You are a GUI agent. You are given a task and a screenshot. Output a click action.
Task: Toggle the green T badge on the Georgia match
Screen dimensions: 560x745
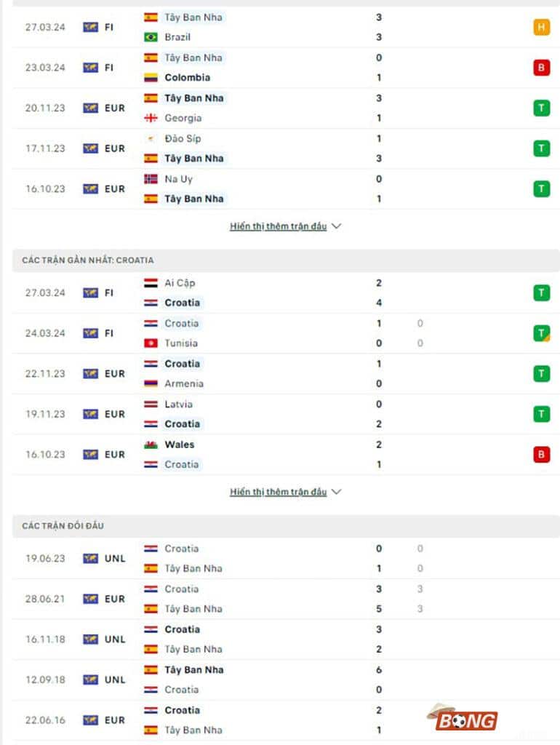click(x=541, y=108)
